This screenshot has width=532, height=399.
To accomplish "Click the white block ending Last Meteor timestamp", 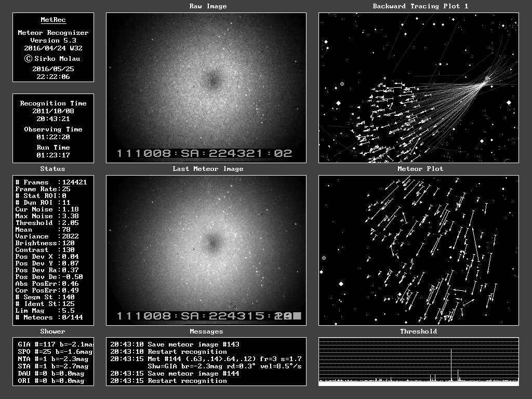I will [x=297, y=316].
